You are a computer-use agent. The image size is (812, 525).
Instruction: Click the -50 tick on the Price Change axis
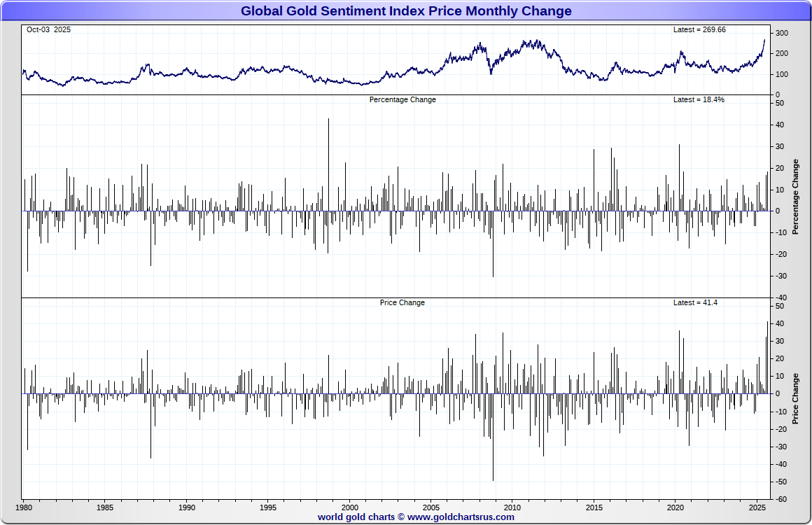[x=781, y=482]
